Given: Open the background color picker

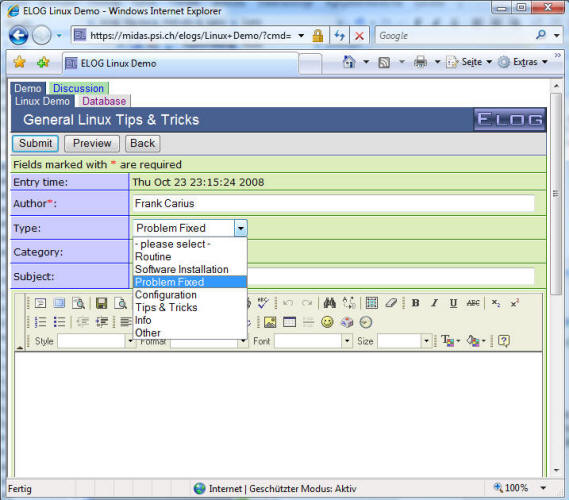Looking at the screenshot, I should click(476, 341).
